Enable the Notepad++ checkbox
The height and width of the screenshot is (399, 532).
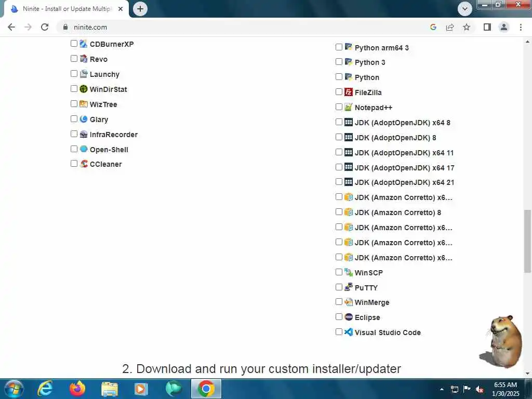pos(339,107)
